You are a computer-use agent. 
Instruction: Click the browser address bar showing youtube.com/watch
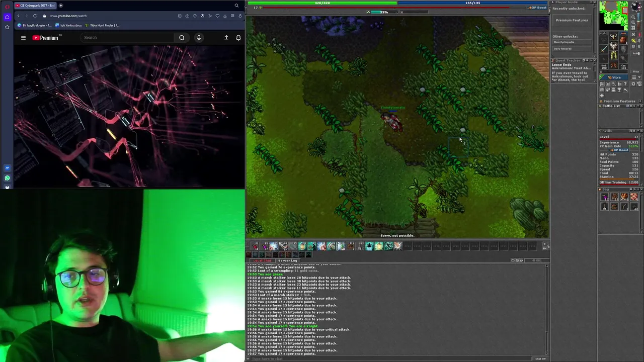(x=108, y=16)
